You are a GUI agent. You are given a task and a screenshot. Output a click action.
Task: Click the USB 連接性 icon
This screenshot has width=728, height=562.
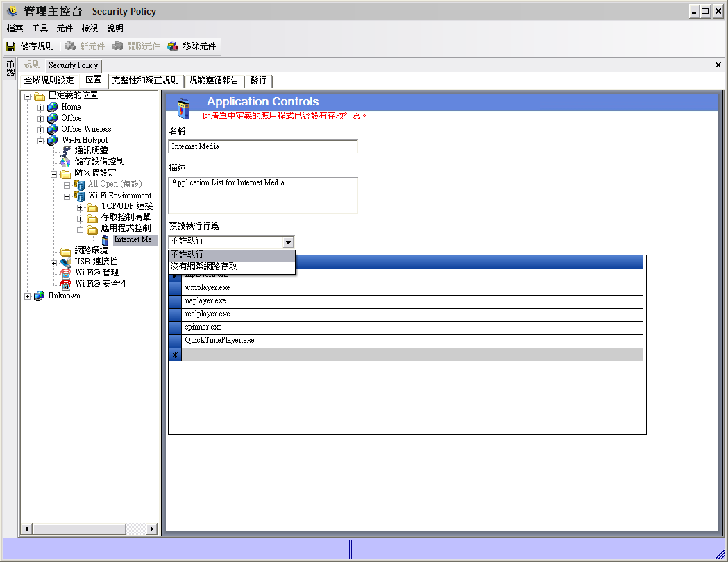(x=66, y=262)
